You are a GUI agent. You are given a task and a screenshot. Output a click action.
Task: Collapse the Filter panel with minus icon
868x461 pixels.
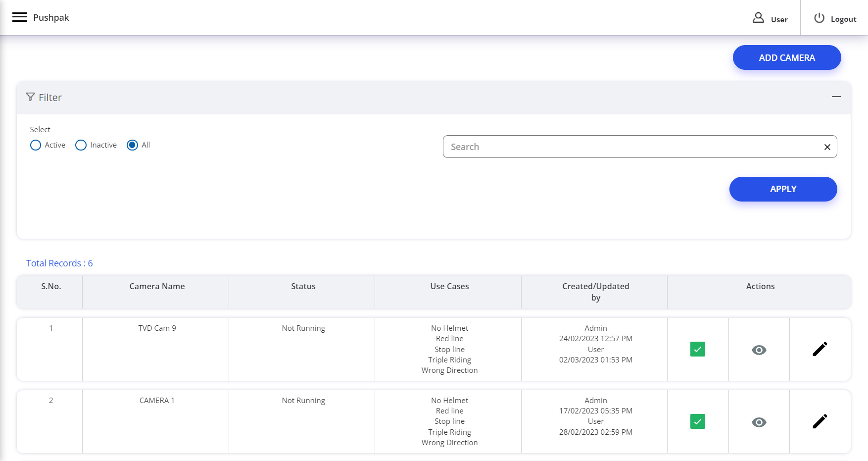coord(836,97)
